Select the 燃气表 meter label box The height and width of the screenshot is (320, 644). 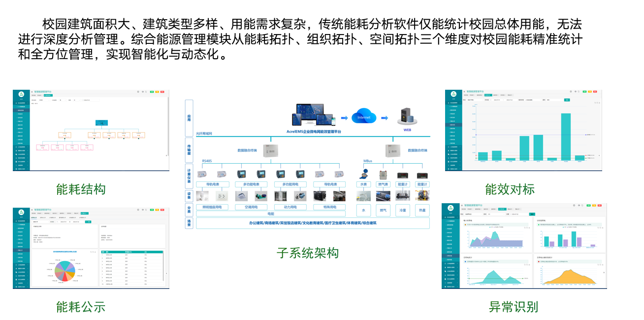coord(383,184)
